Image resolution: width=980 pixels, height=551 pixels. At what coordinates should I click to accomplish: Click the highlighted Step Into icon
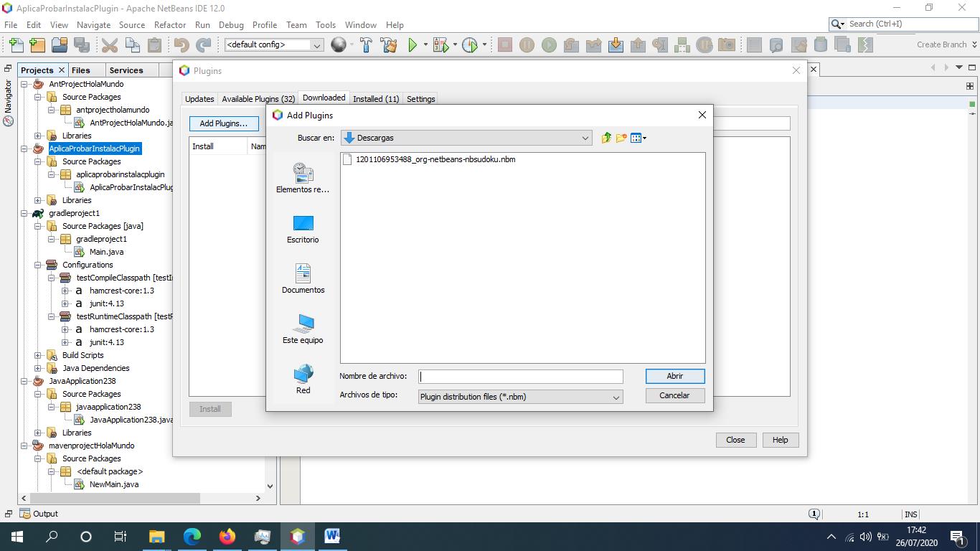pos(616,45)
